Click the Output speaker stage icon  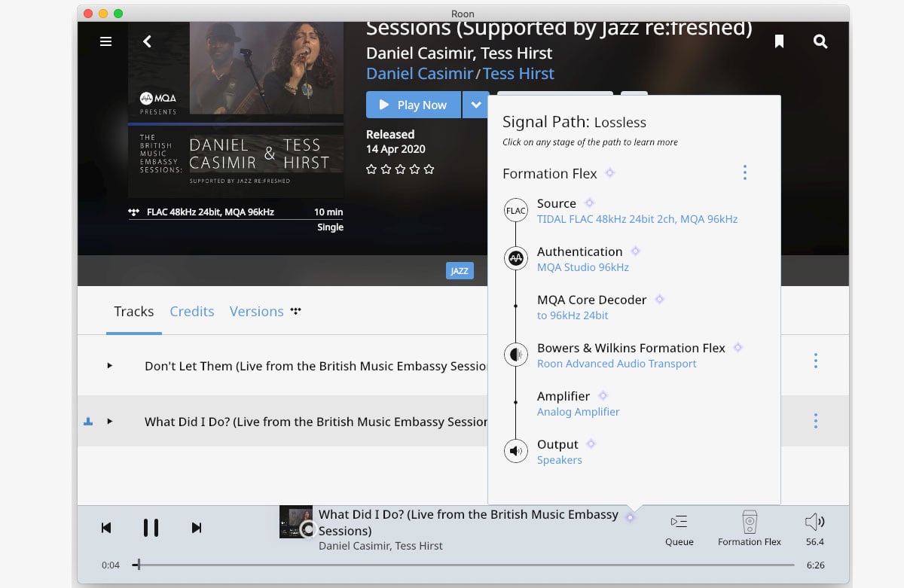[x=516, y=452]
